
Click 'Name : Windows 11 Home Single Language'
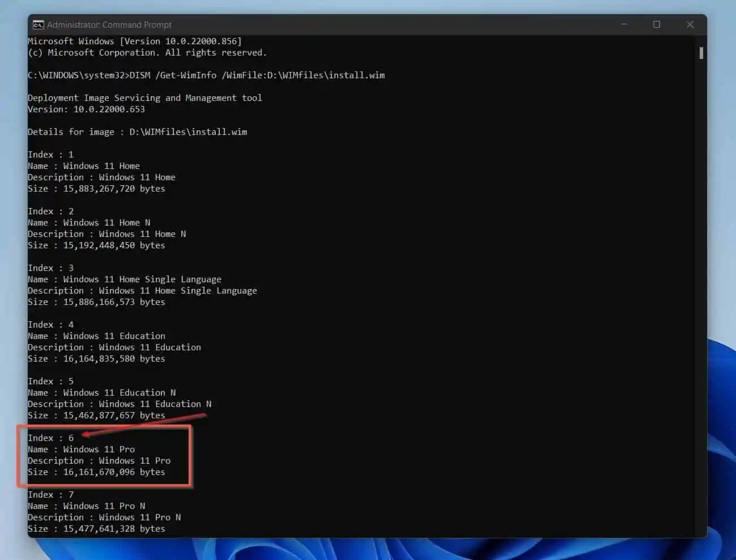[x=125, y=279]
